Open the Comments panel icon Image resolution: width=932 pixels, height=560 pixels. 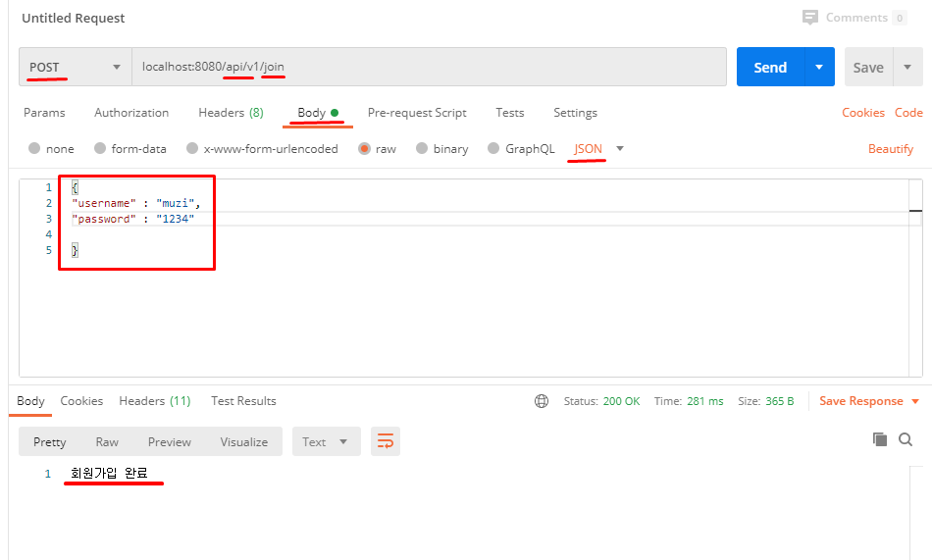click(x=809, y=18)
